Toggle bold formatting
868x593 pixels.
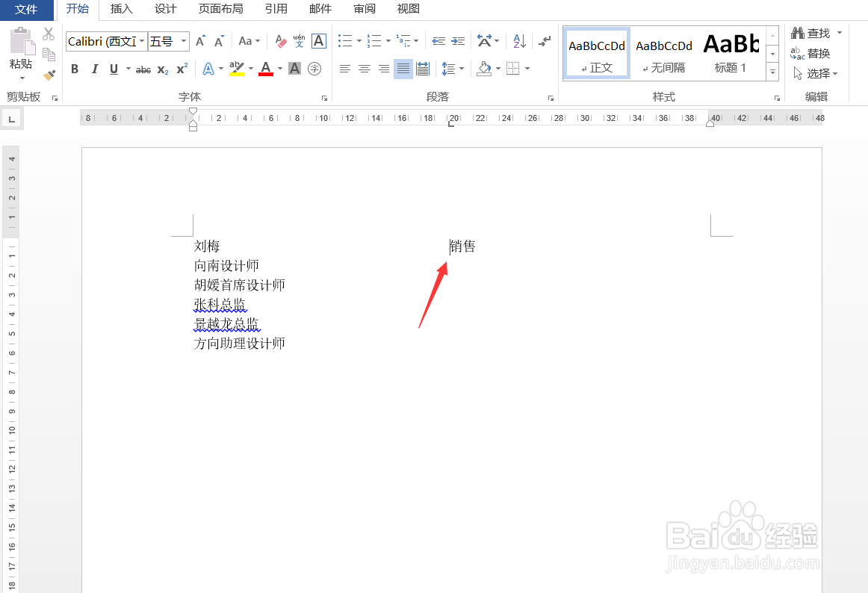pos(75,69)
